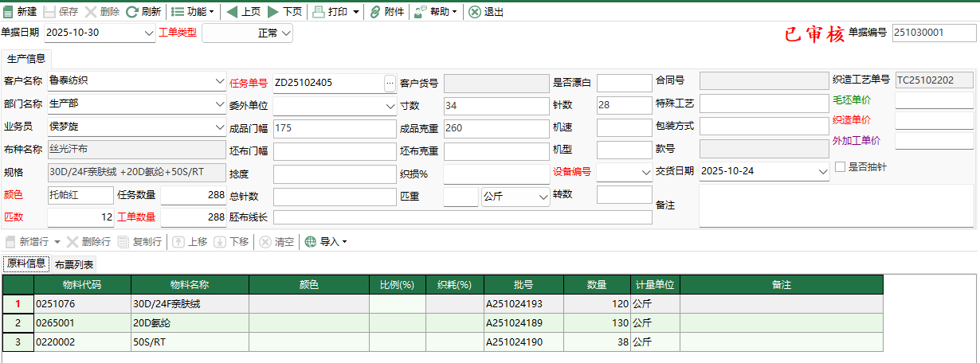The width and height of the screenshot is (980, 363).
Task: Select cell 50S/RT material name
Action: tap(190, 342)
